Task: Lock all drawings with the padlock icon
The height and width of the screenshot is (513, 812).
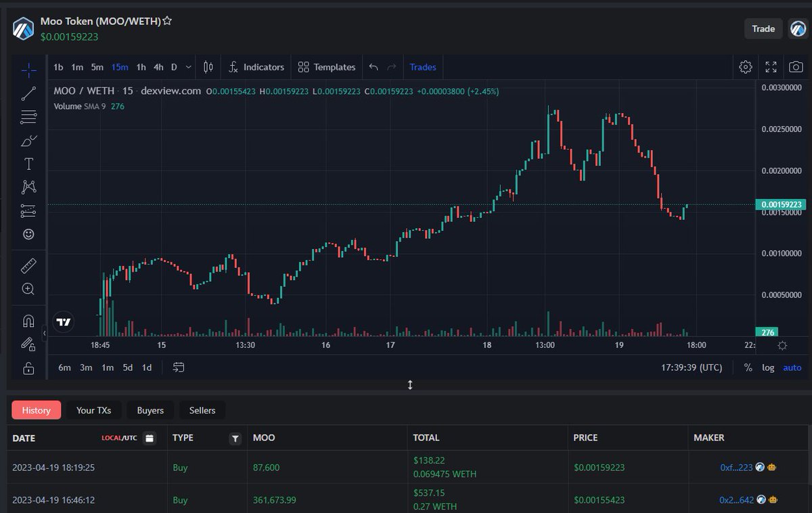Action: click(x=28, y=367)
